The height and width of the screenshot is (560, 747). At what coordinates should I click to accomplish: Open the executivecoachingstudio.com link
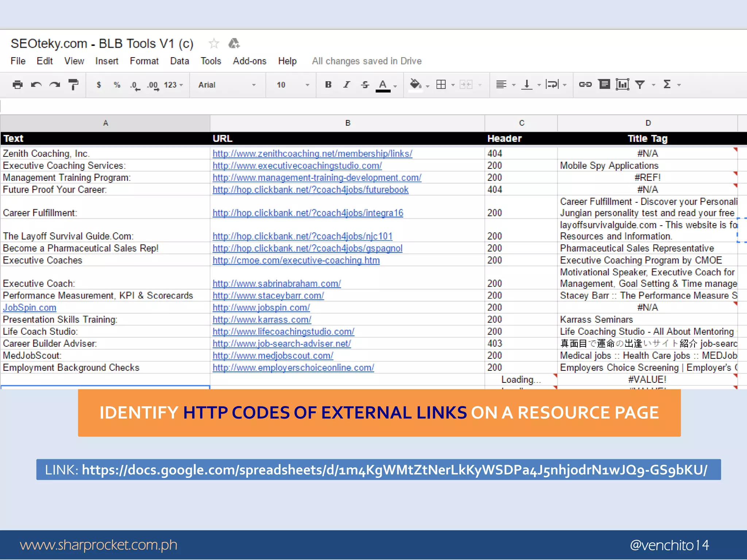tap(297, 166)
